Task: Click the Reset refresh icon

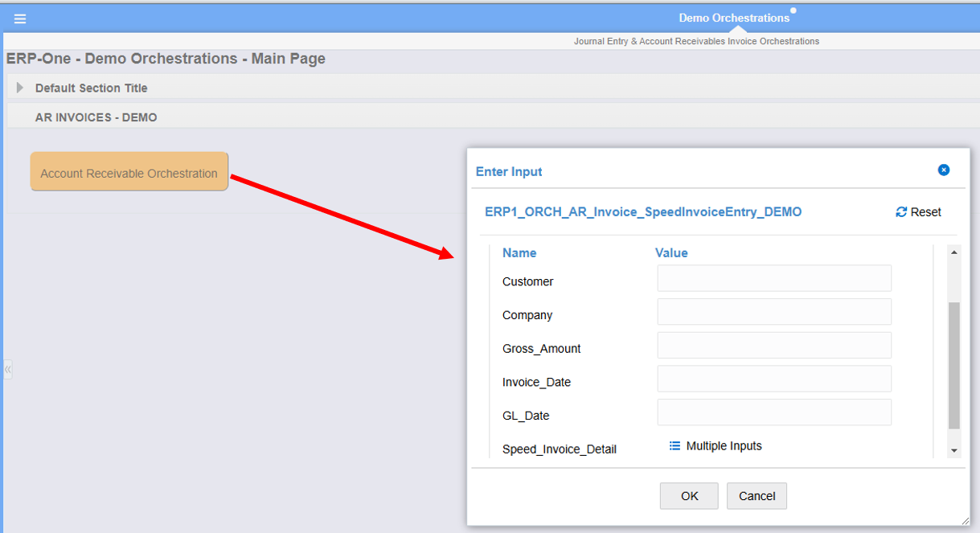Action: click(x=901, y=212)
